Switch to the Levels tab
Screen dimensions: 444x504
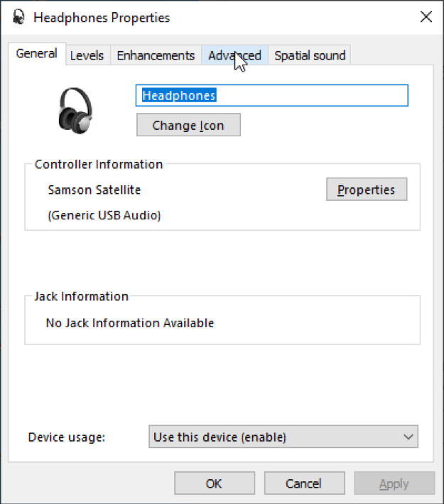click(87, 55)
